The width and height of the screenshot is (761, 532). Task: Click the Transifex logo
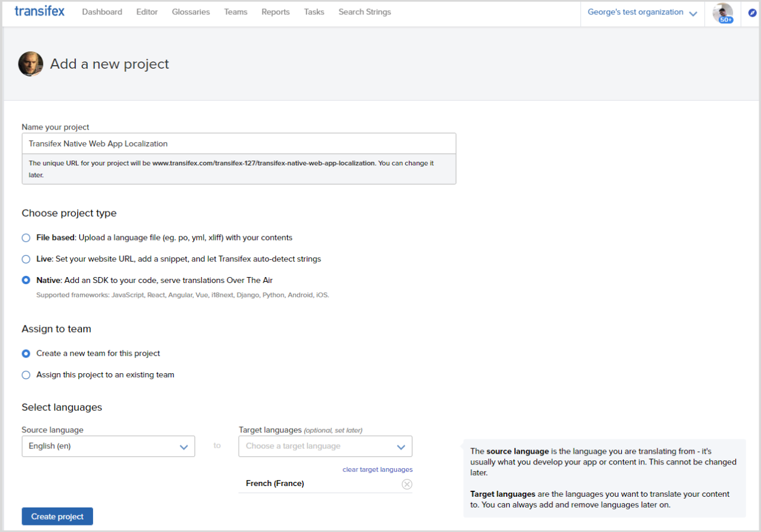[x=39, y=12]
